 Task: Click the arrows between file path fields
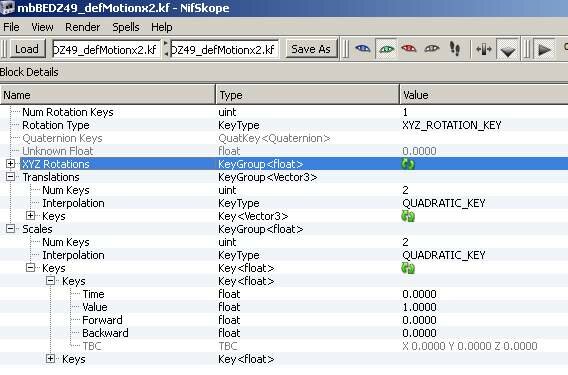click(x=166, y=49)
